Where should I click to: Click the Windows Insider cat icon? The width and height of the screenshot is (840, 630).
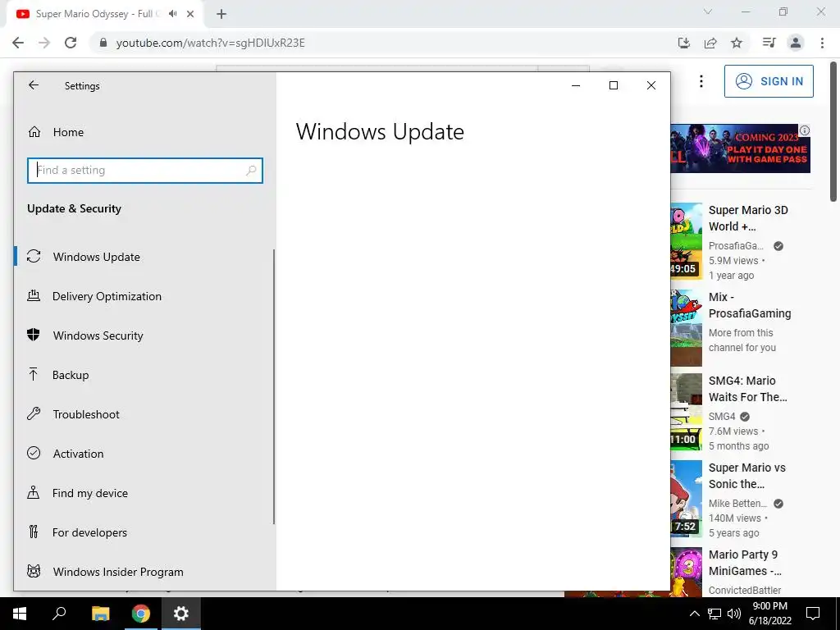pyautogui.click(x=34, y=571)
